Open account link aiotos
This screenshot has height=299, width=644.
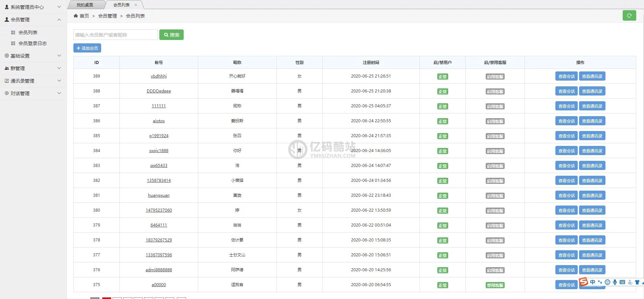click(x=159, y=121)
